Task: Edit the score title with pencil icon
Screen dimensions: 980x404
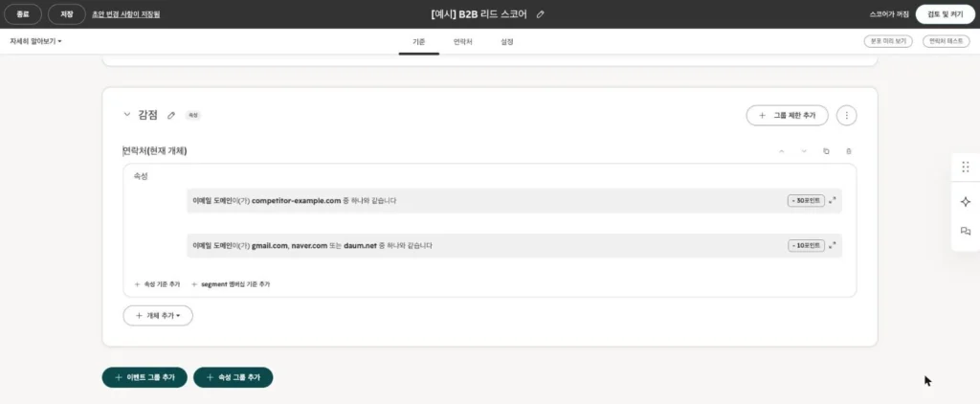Action: point(540,14)
